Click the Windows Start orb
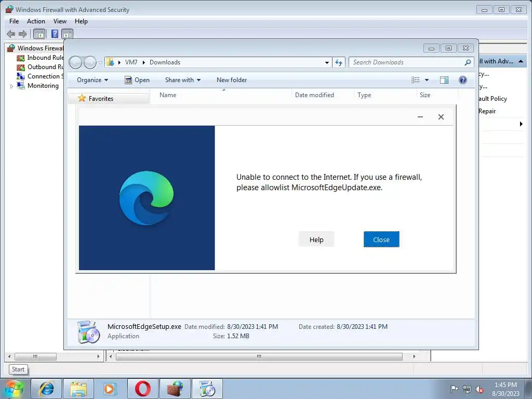This screenshot has width=532, height=399. 14,389
